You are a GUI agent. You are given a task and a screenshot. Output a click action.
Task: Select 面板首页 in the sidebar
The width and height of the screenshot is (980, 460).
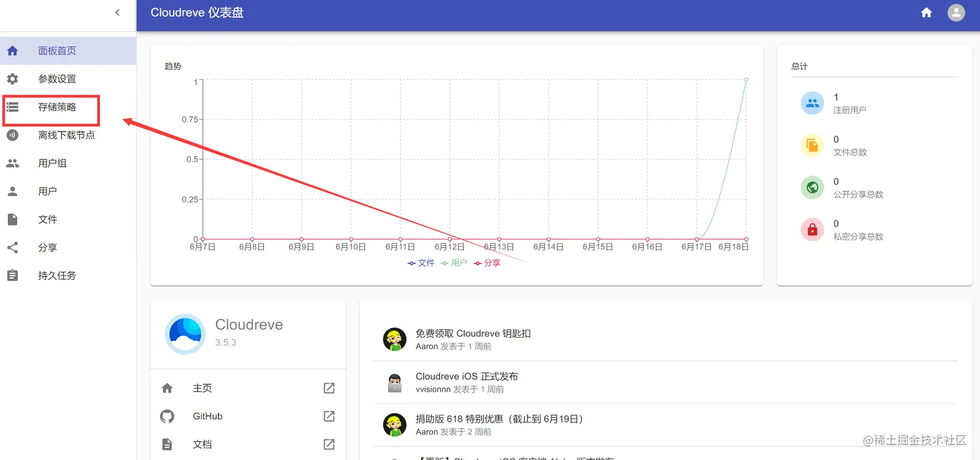[x=68, y=51]
